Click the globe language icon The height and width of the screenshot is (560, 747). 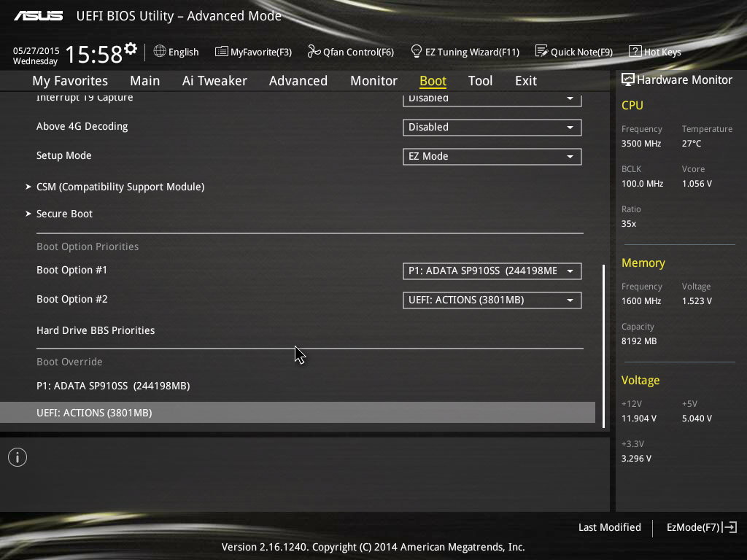(x=160, y=51)
